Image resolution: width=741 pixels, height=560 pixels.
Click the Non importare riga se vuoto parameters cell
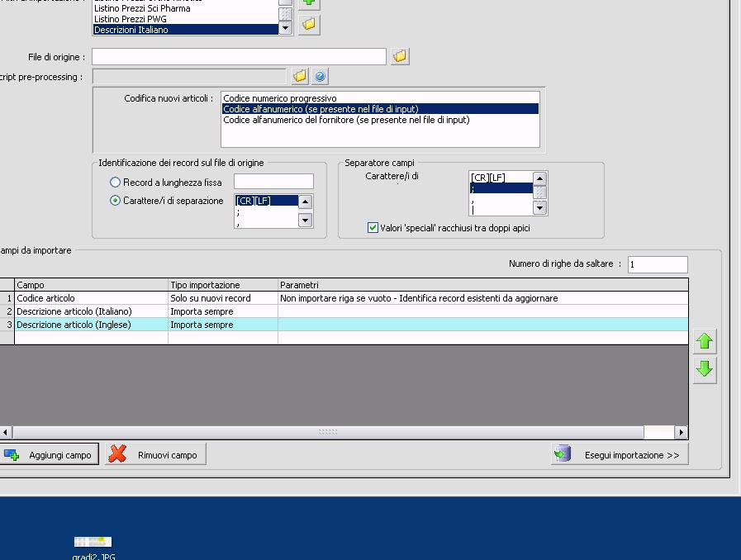(483, 298)
